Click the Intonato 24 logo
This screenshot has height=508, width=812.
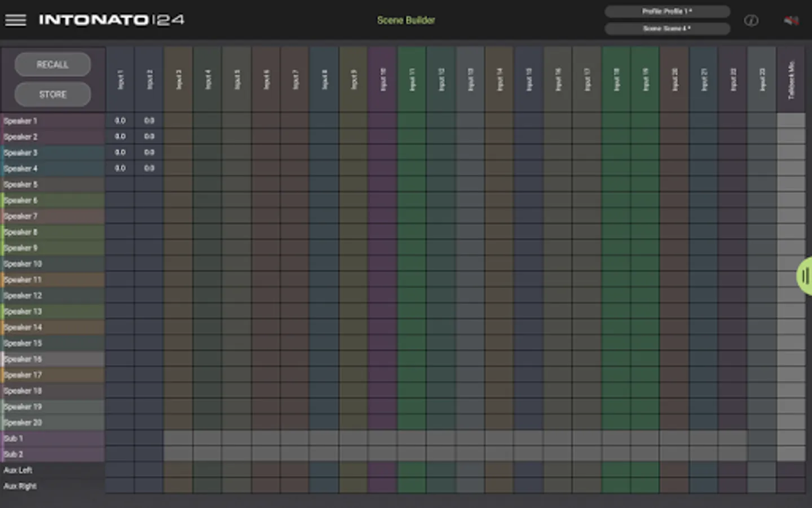click(111, 20)
